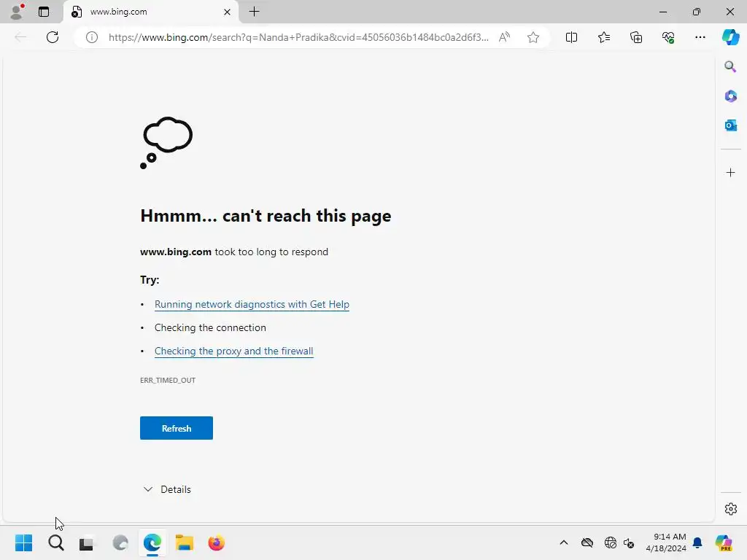Open taskbar Search
This screenshot has width=747, height=560.
55,542
